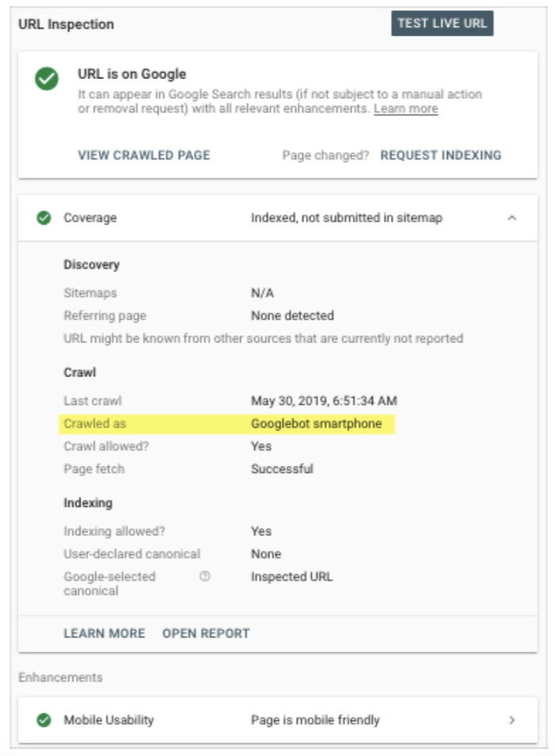Open VIEW CRAWLED PAGE
This screenshot has width=555, height=756.
tap(144, 155)
